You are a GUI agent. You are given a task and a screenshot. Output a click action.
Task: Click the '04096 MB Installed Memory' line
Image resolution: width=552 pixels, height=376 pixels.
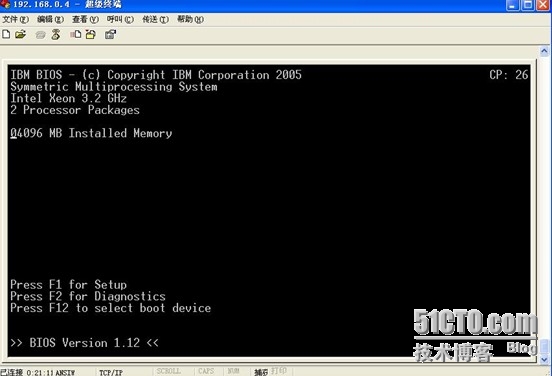tap(91, 133)
